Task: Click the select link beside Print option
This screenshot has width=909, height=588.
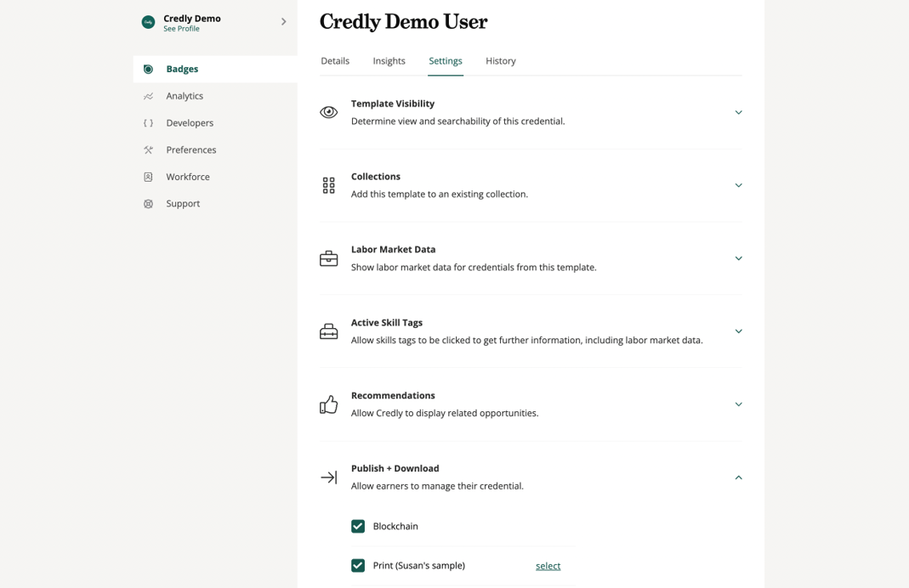Action: coord(548,565)
